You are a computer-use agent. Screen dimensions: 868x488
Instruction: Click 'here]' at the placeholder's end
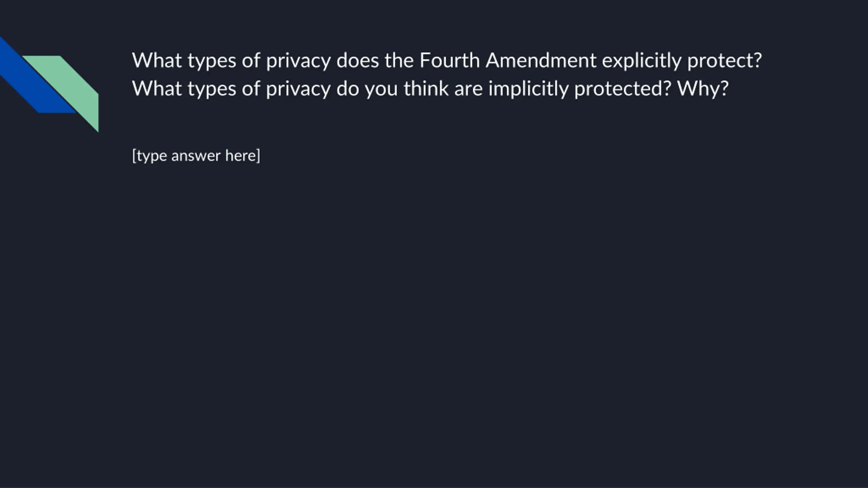coord(242,156)
